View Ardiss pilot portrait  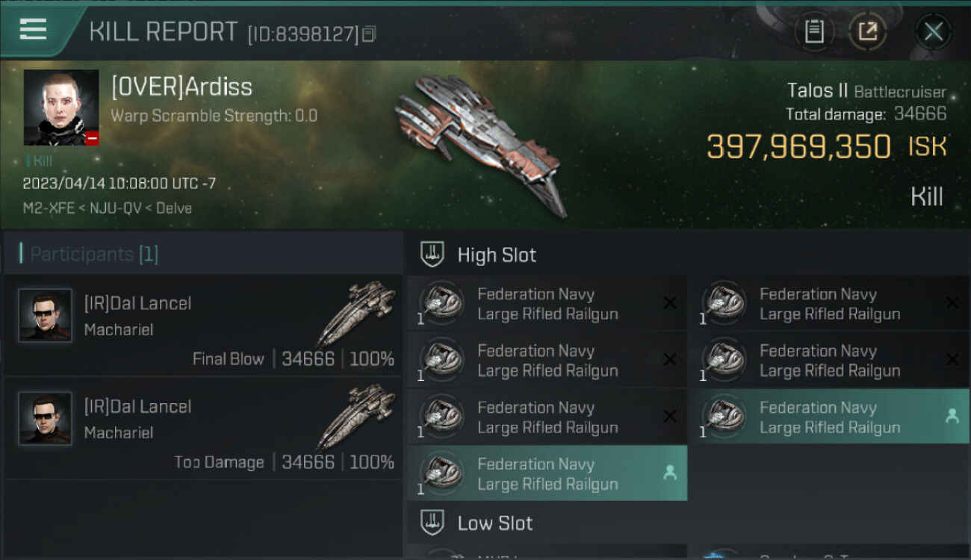[61, 108]
